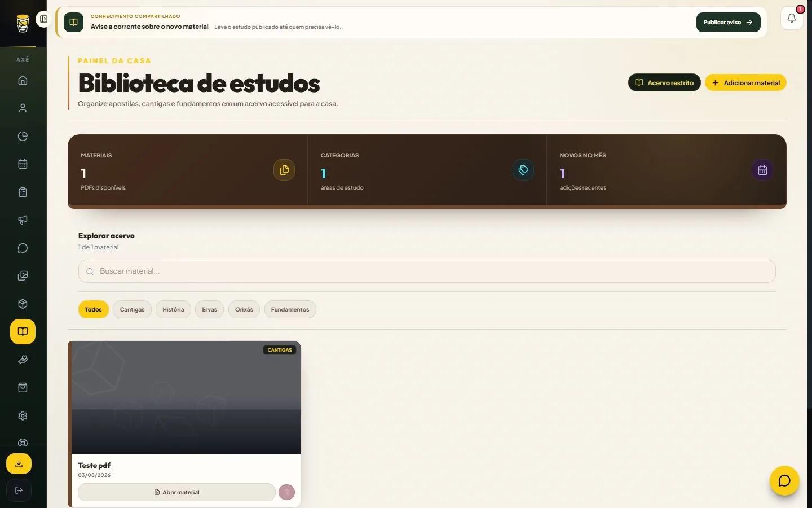Viewport: 812px width, 508px height.
Task: Open the members person icon in sidebar
Action: click(x=23, y=108)
